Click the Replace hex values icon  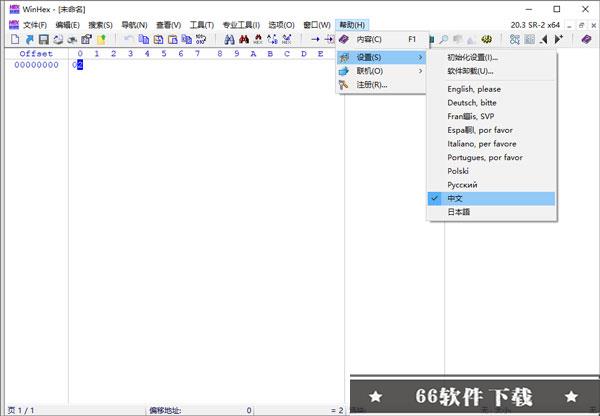(x=287, y=39)
